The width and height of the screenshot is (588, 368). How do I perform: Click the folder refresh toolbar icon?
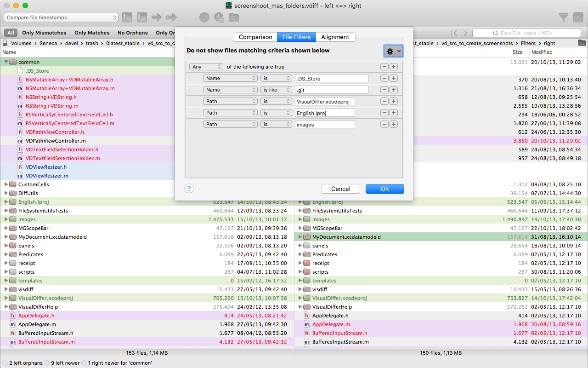click(234, 17)
